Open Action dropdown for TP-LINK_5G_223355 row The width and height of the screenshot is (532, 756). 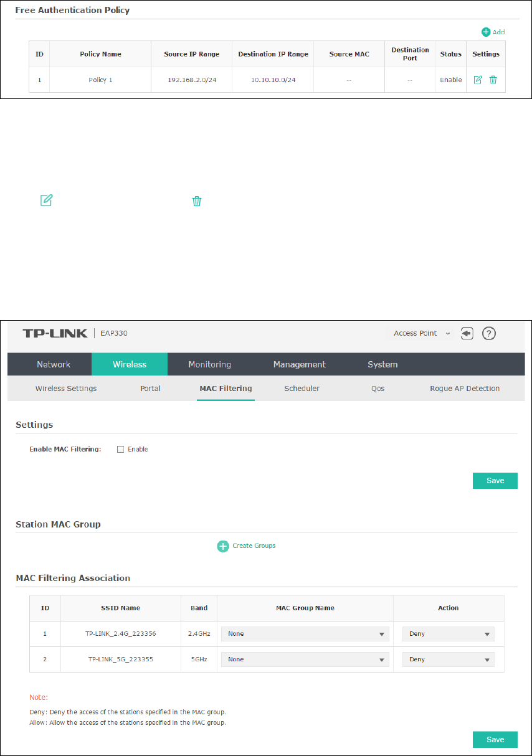click(449, 659)
